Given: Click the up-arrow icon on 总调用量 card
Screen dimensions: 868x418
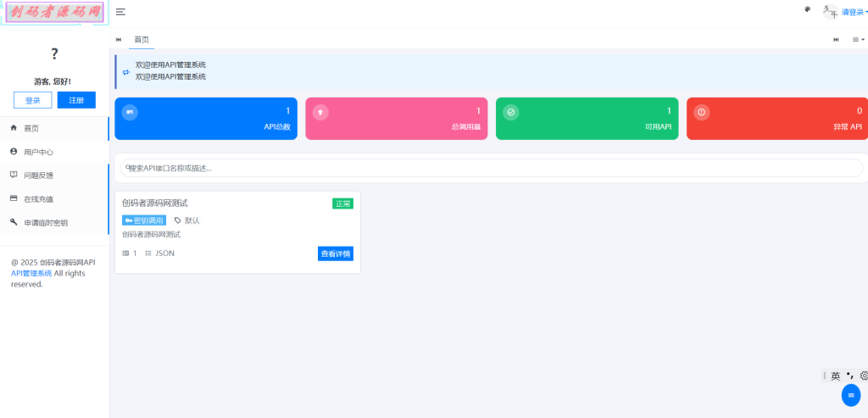Looking at the screenshot, I should pos(320,113).
